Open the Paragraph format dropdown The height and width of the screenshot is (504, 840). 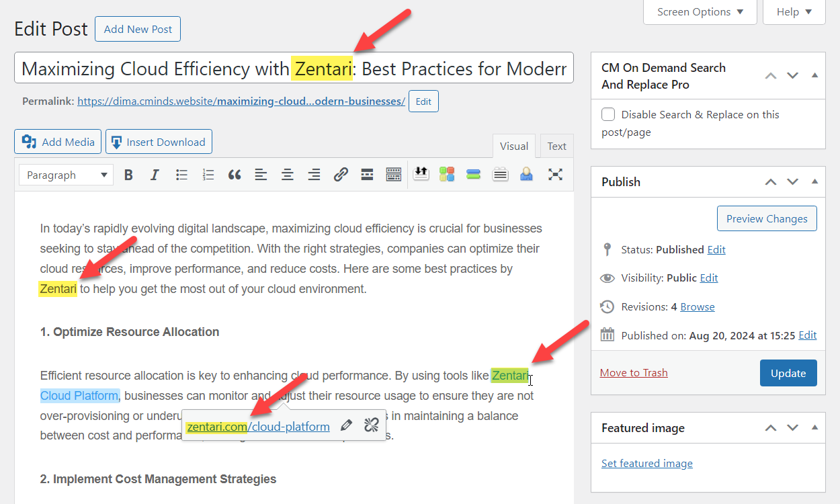(66, 175)
